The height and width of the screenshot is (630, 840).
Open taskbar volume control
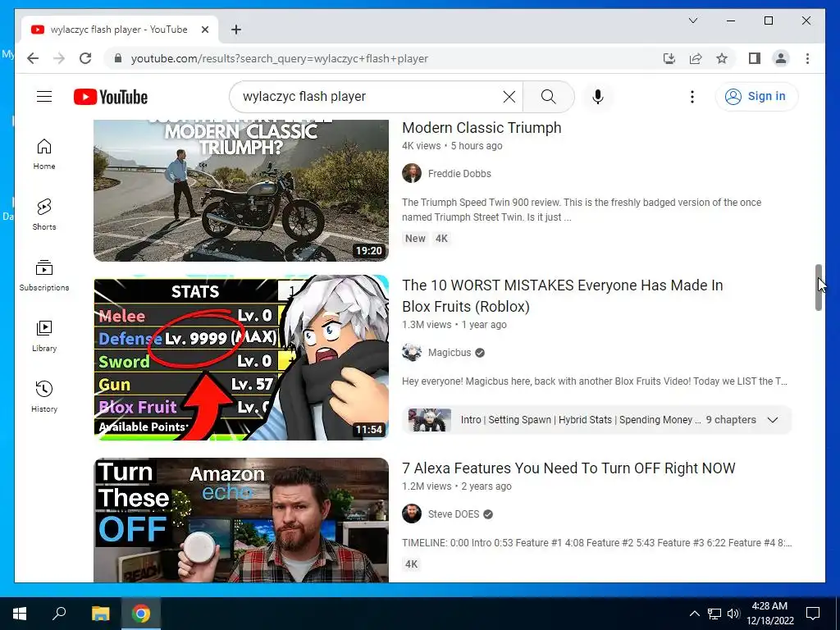[733, 614]
